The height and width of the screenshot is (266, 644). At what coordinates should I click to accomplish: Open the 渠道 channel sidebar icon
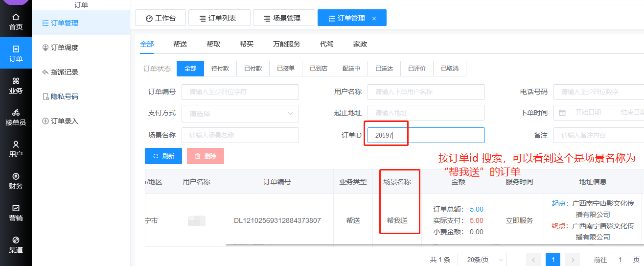click(16, 244)
